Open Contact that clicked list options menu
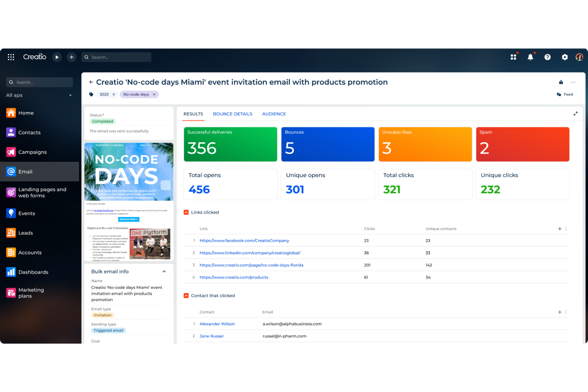This screenshot has height=392, width=588. [x=566, y=312]
